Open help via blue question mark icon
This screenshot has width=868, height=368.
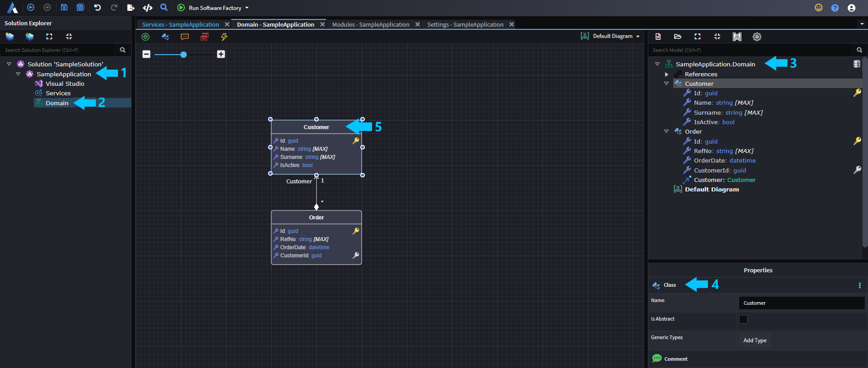pos(835,8)
